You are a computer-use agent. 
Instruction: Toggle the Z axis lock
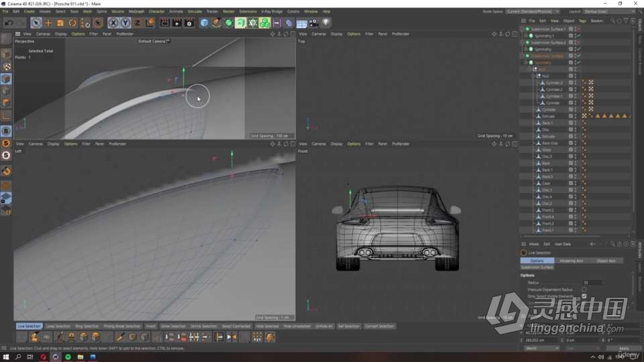pyautogui.click(x=137, y=23)
